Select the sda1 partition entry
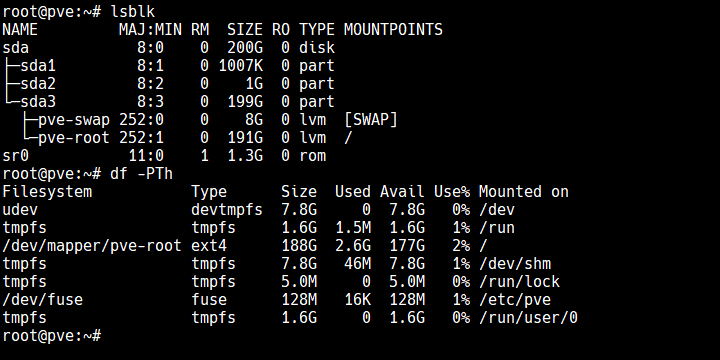720x360 pixels. (x=38, y=66)
